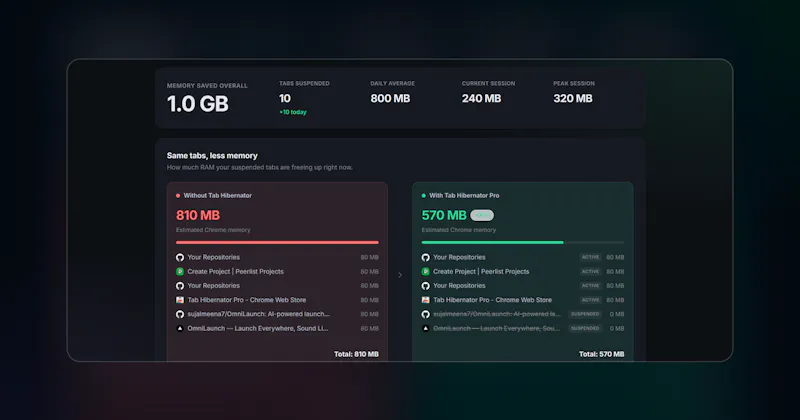Click the 'DAILY AVERAGE' label
Screen dimensions: 800x420
point(392,84)
